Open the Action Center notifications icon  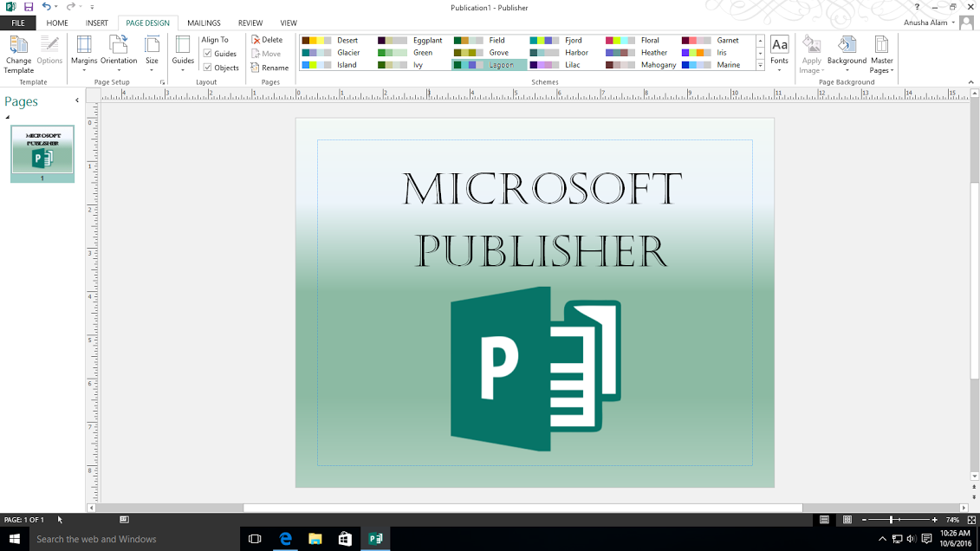coord(927,539)
